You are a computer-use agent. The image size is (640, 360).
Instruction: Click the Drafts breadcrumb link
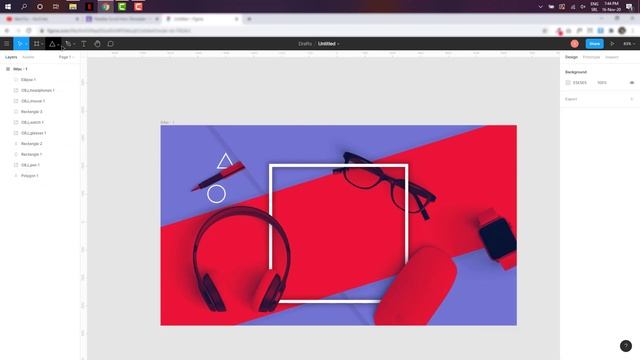(305, 44)
